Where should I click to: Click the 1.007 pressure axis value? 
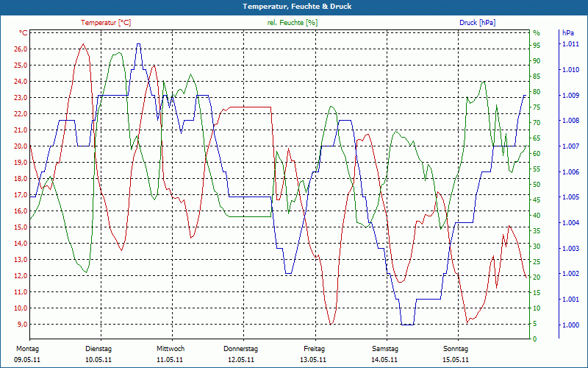(570, 146)
